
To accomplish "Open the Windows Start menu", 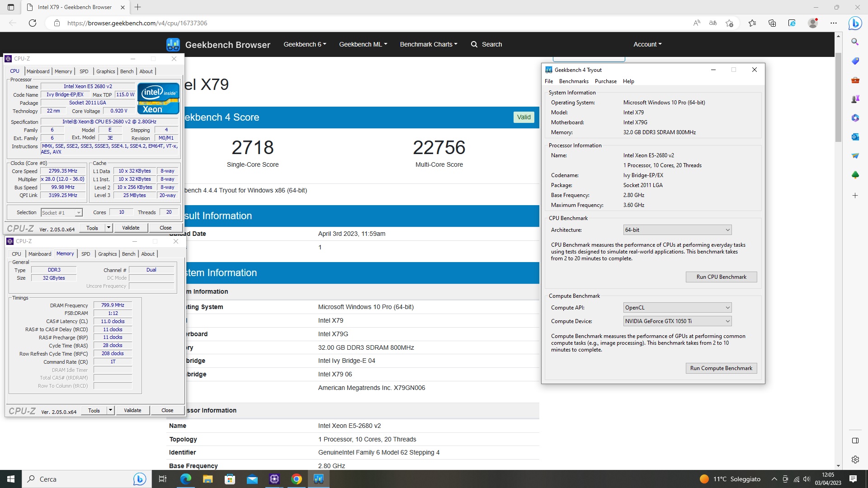I will 11,479.
